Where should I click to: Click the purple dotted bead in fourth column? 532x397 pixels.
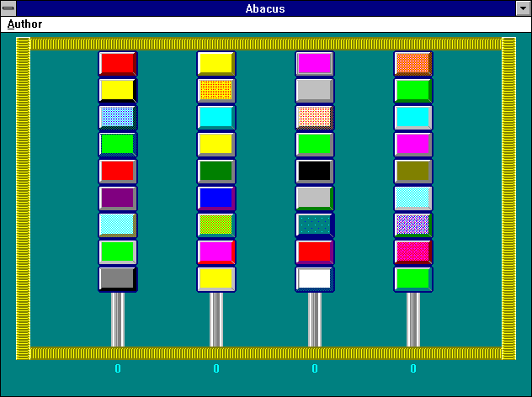pos(413,225)
